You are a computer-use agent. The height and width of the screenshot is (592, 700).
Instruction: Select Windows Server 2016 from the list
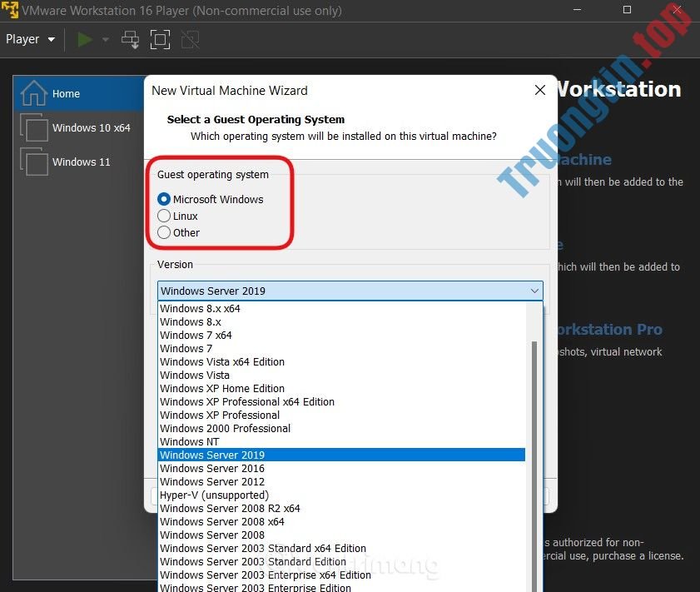click(212, 468)
